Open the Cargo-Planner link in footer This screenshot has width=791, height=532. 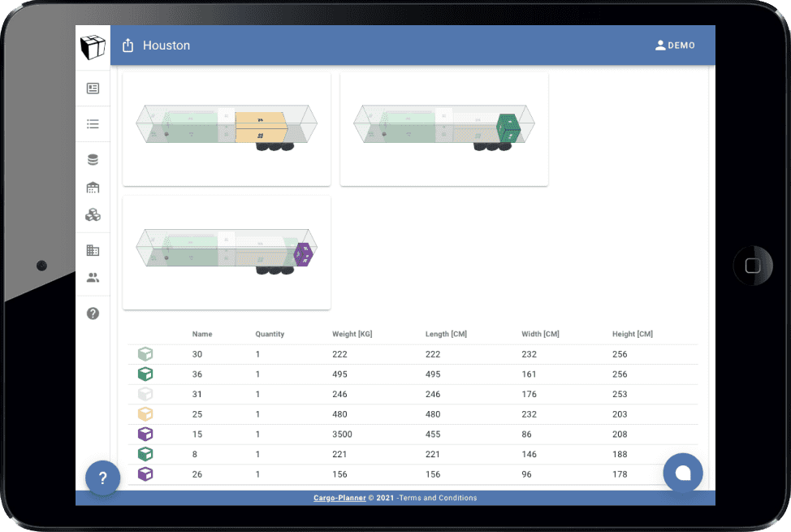tap(339, 498)
